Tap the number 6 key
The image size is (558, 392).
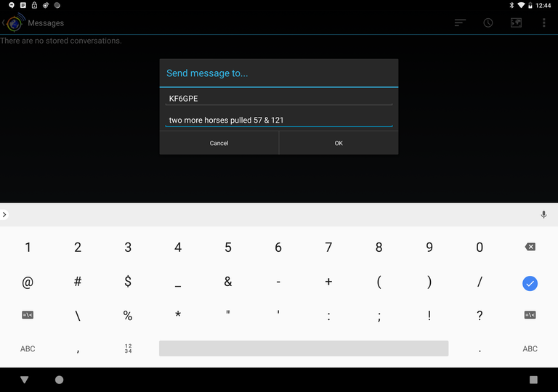click(x=278, y=248)
